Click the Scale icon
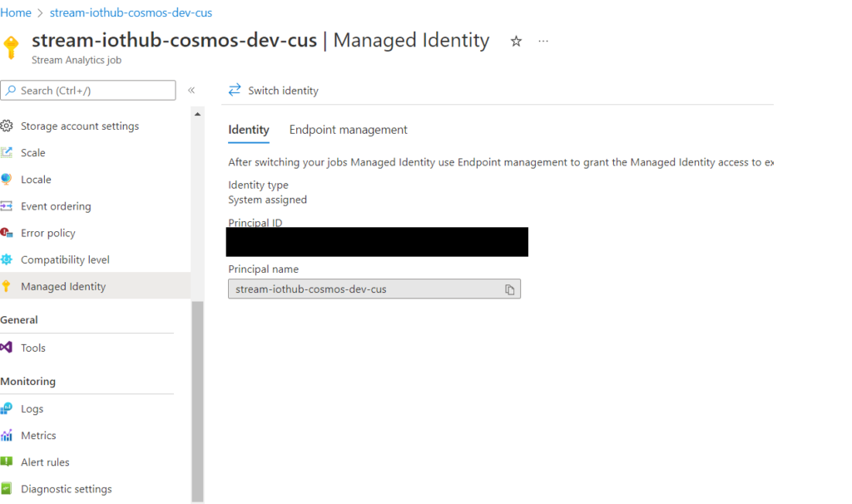The width and height of the screenshot is (852, 504). point(7,152)
